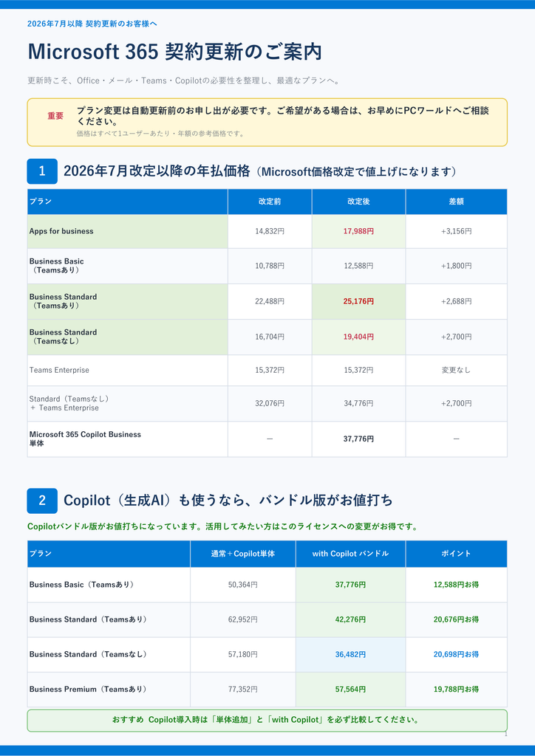Click the green おすすめ recommendation banner
Viewport: 535px width, 756px height.
tap(267, 721)
